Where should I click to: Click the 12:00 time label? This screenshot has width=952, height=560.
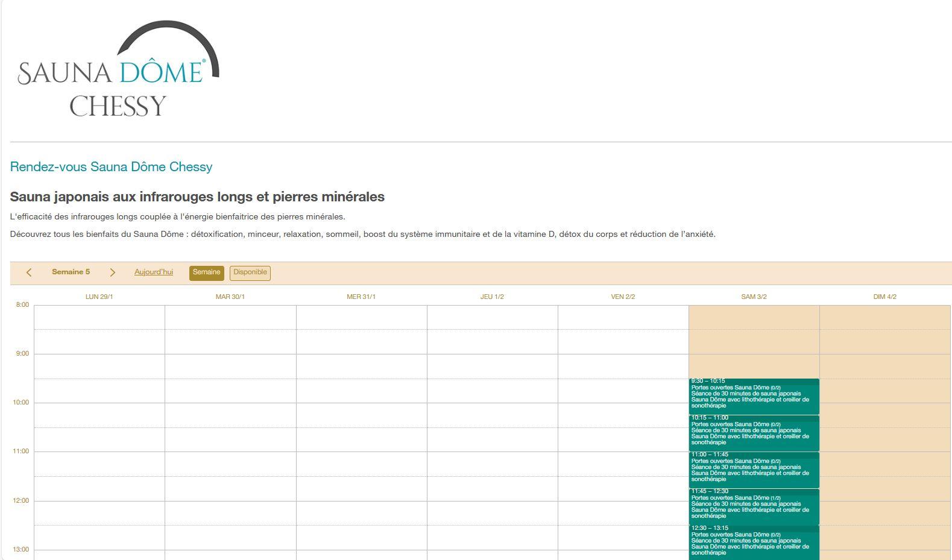[x=21, y=501]
